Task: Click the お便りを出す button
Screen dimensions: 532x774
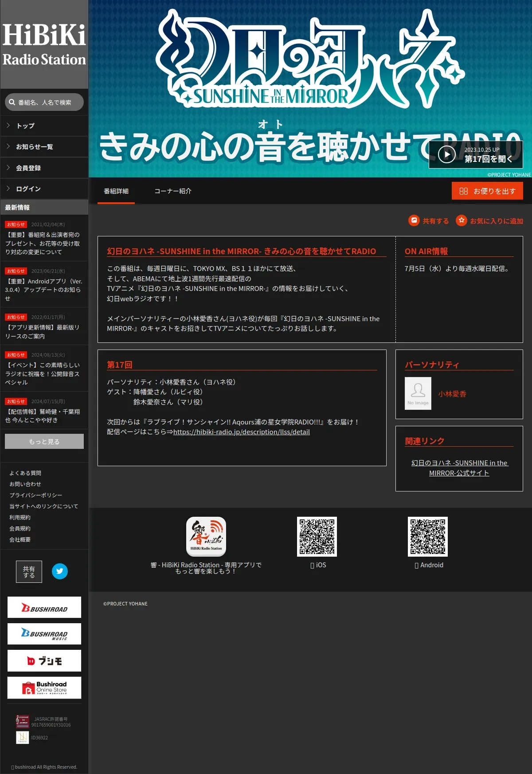Action: tap(487, 191)
